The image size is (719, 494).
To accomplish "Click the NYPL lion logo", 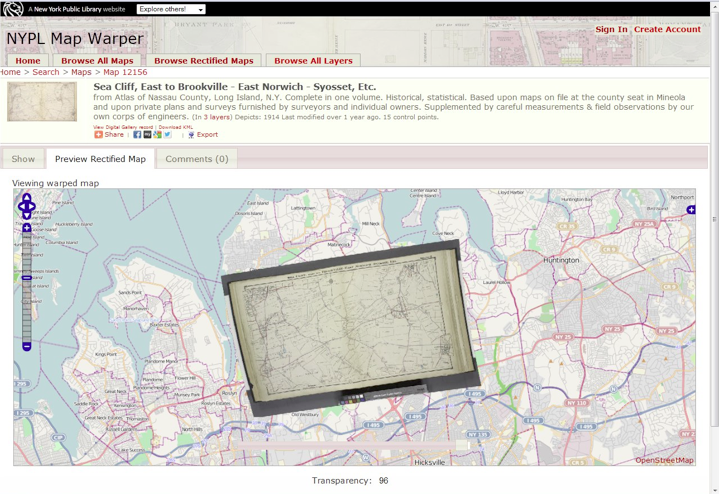I will click(x=12, y=9).
